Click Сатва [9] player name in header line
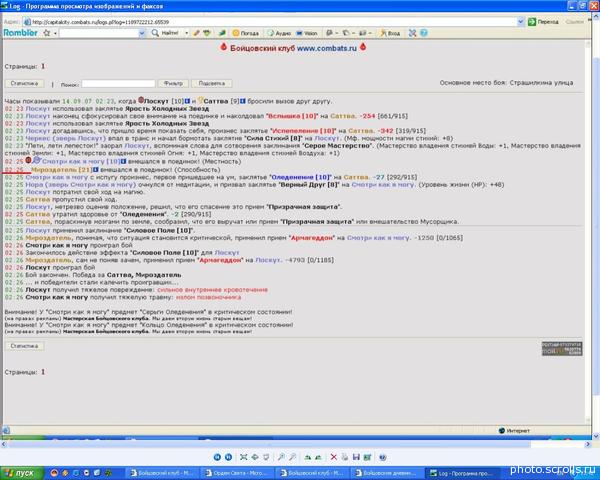Image resolution: width=600 pixels, height=480 pixels. coord(221,101)
